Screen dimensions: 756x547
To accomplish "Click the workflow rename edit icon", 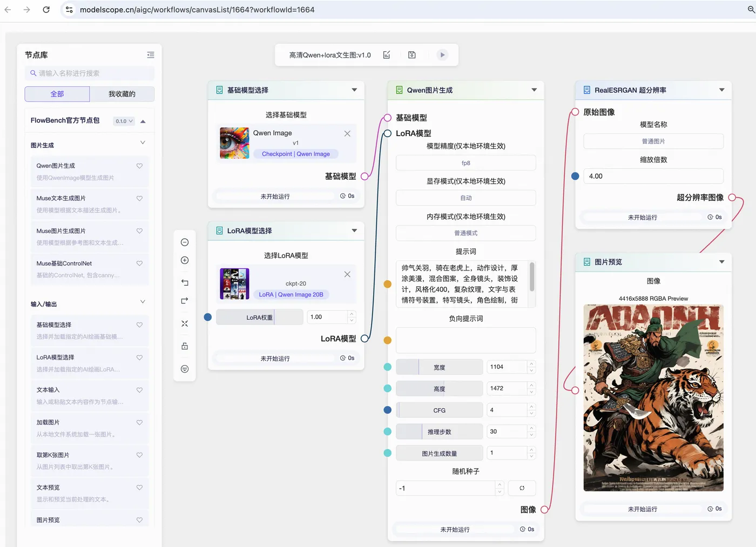I will tap(387, 55).
